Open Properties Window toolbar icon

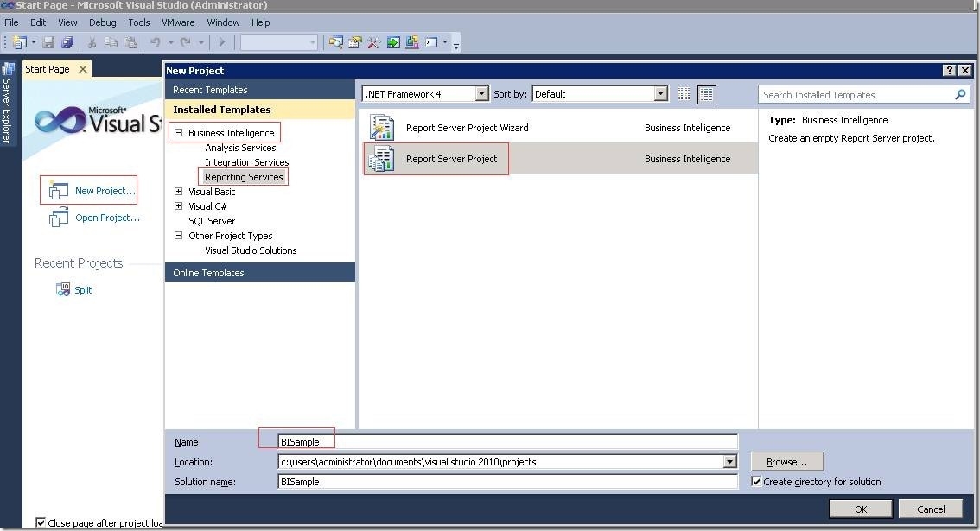tap(355, 42)
